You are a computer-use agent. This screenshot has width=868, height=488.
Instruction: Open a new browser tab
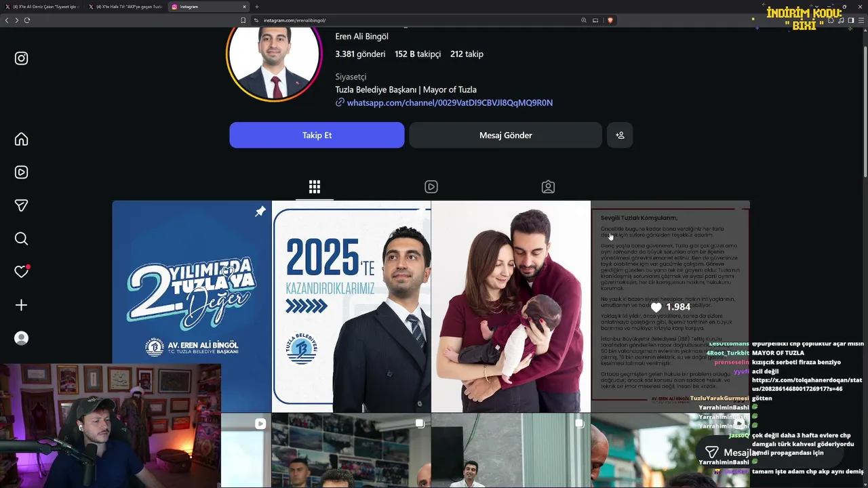click(256, 7)
